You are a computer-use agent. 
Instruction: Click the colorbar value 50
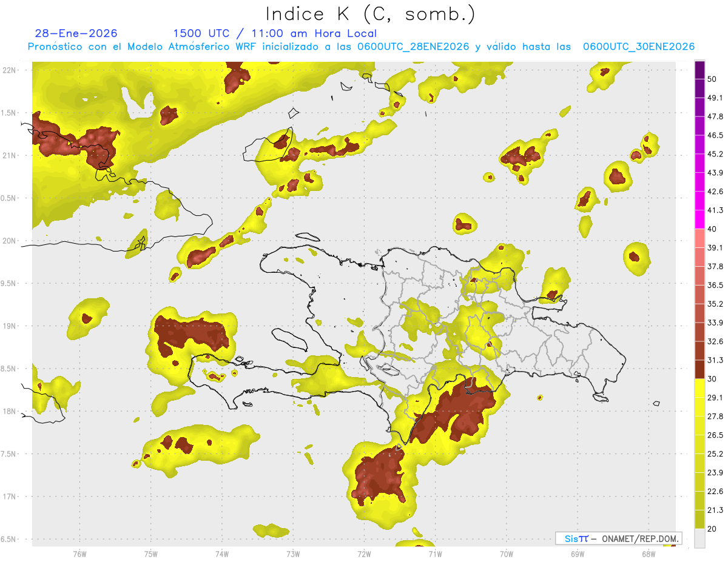coord(712,79)
